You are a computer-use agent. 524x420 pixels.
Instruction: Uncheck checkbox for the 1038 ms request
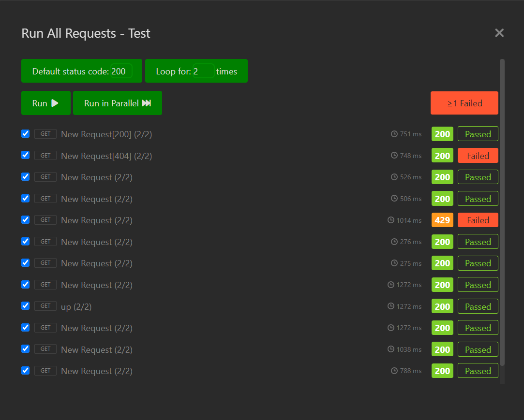[x=25, y=349]
